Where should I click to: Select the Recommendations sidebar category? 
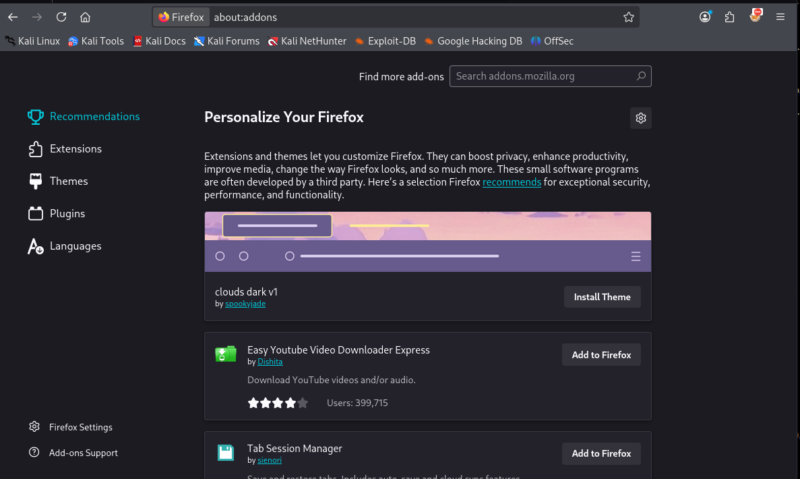(84, 116)
